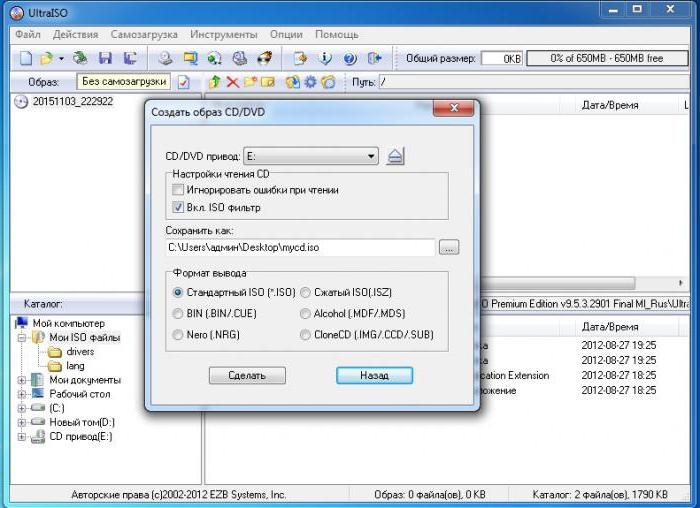Click the Make CD/DVD image icon
This screenshot has height=508, width=700.
[x=166, y=58]
